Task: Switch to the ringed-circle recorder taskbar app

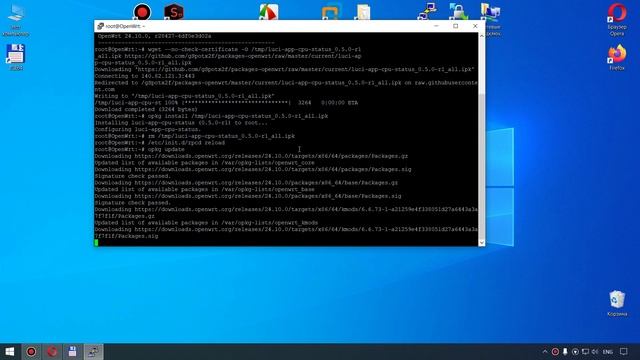Action: click(31, 351)
